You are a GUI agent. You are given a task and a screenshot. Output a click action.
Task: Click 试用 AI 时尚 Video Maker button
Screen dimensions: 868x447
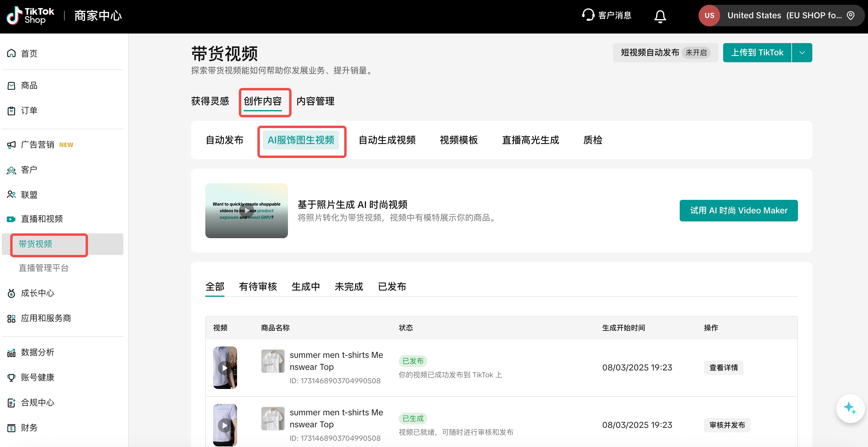click(x=738, y=211)
